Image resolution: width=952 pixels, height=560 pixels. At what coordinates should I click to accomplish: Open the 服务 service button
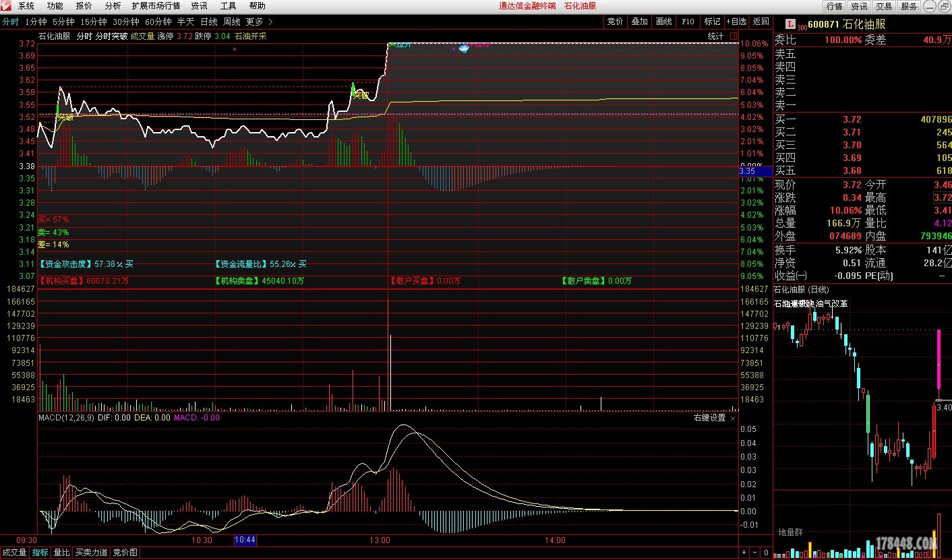click(909, 6)
